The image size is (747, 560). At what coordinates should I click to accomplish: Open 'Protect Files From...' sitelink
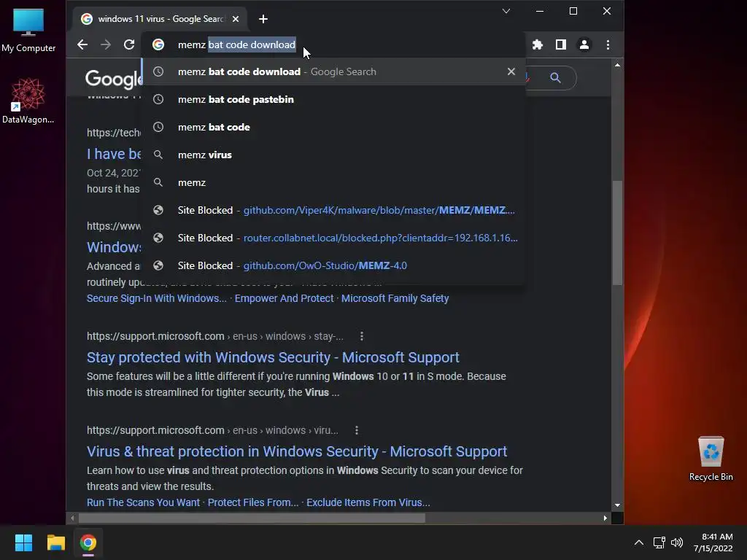click(x=253, y=502)
